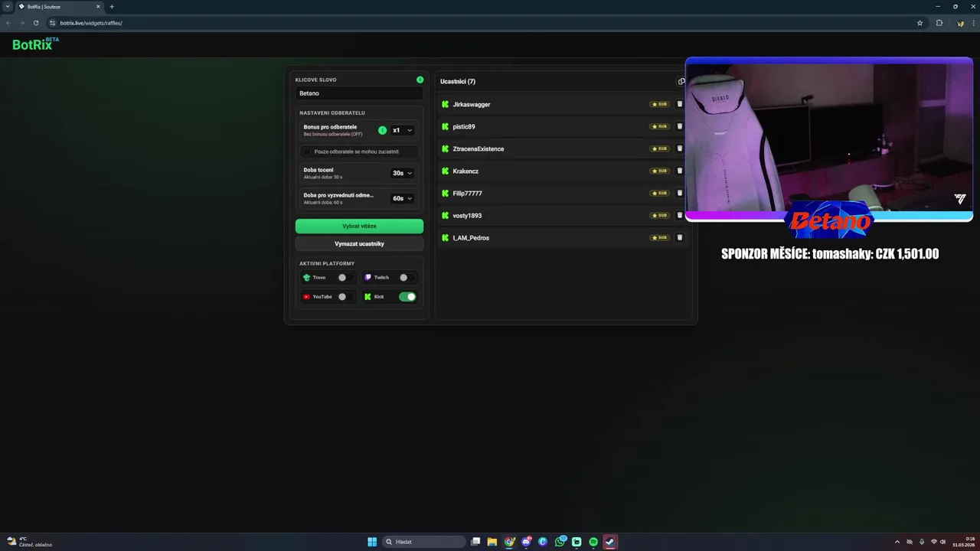Click the BotRix BETA logo
This screenshot has height=551, width=980.
coord(35,44)
